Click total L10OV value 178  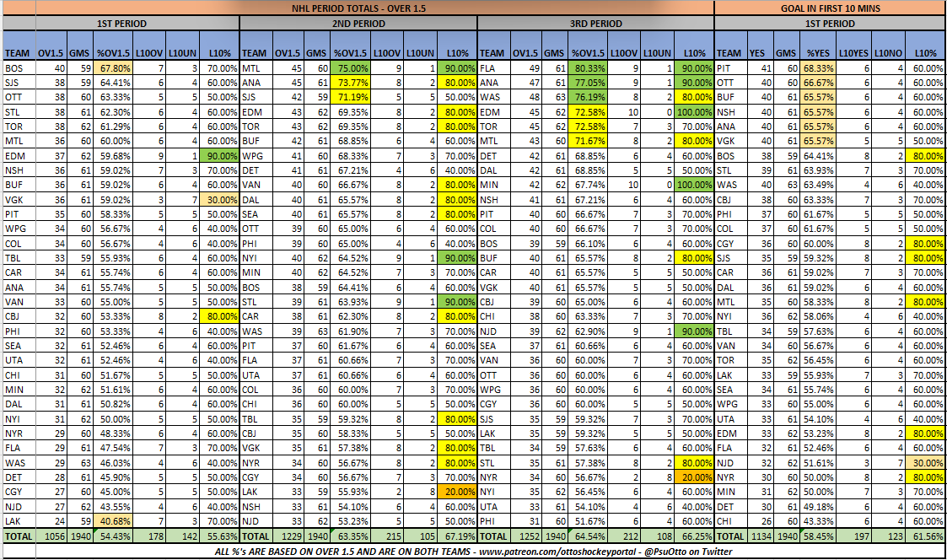point(149,536)
